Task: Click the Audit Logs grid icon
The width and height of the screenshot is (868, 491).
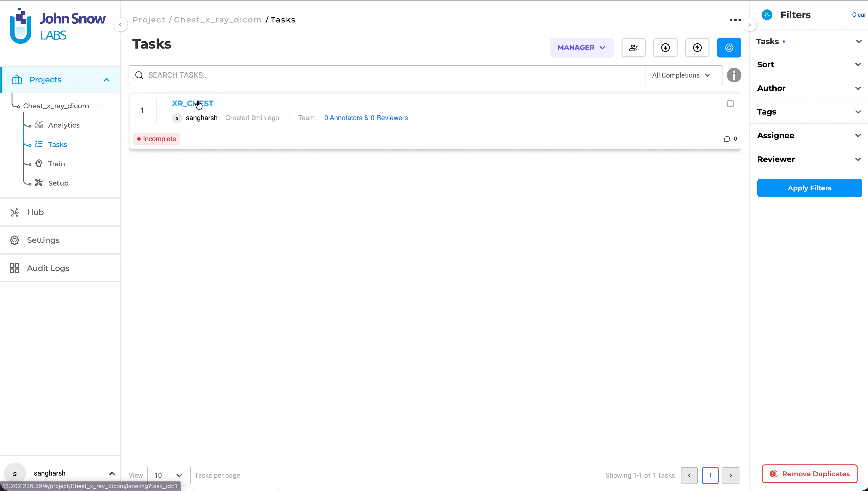Action: 14,268
